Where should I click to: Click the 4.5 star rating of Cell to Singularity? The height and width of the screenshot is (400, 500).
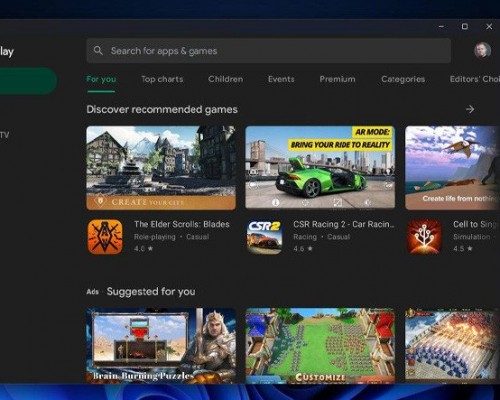tap(463, 249)
